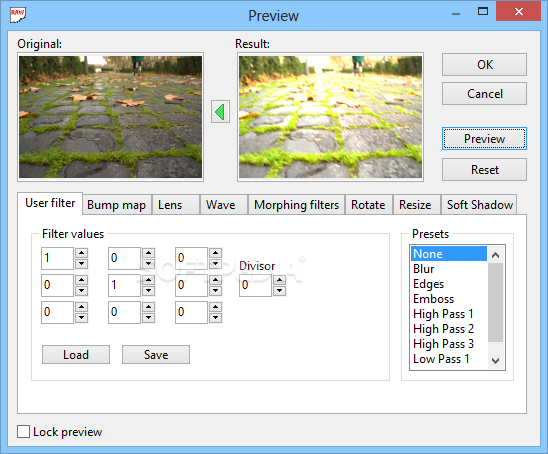The height and width of the screenshot is (454, 548).
Task: Click the bottom-right filter value field
Action: [x=192, y=312]
